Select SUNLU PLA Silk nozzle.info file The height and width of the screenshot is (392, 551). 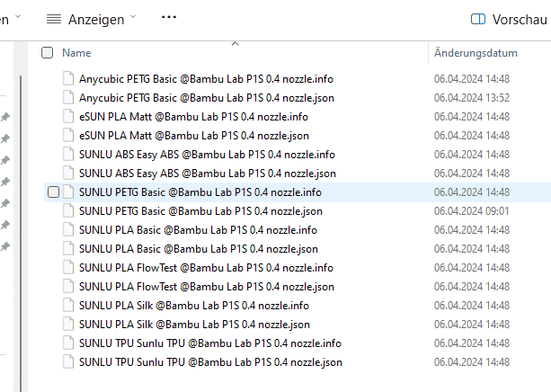pyautogui.click(x=194, y=306)
